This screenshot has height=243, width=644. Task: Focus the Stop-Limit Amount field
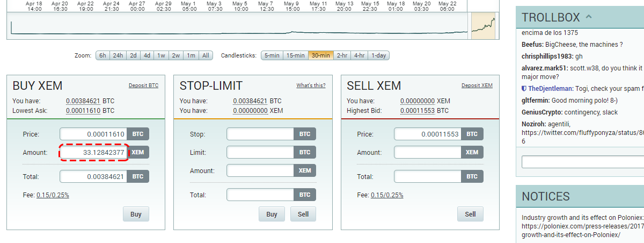pos(260,171)
